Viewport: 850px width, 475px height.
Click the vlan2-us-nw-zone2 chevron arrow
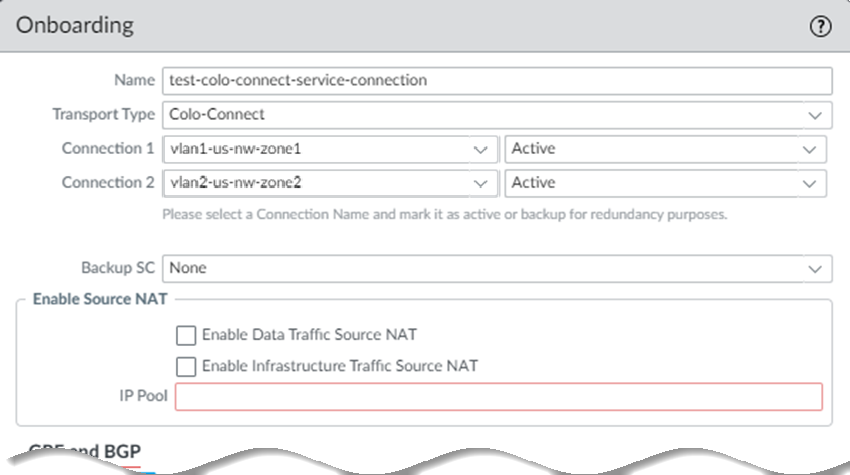click(480, 183)
